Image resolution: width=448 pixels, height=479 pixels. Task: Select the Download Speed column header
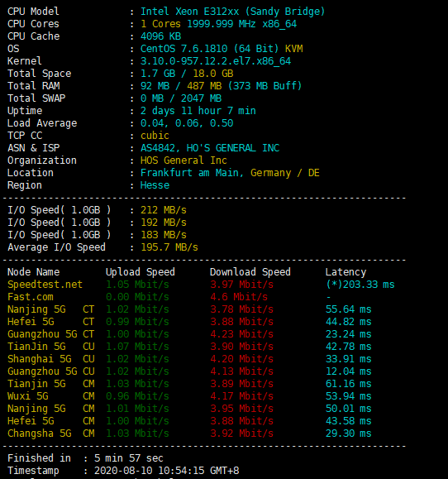[x=250, y=272]
